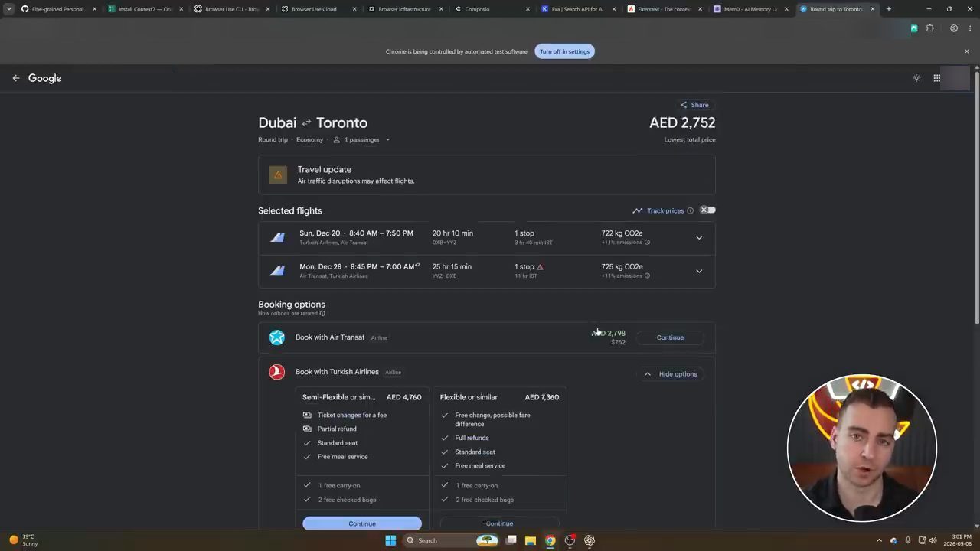The image size is (980, 551).
Task: Open Task View on the taskbar
Action: [x=511, y=540]
